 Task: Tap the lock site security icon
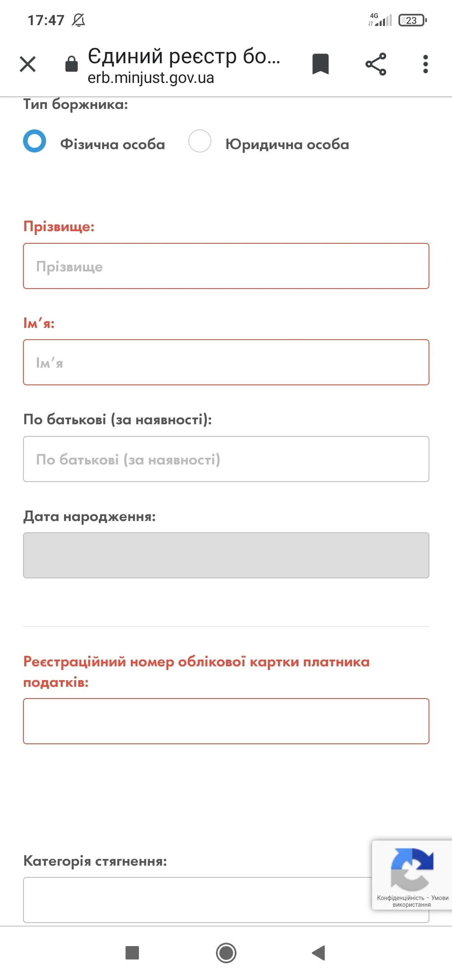point(72,64)
